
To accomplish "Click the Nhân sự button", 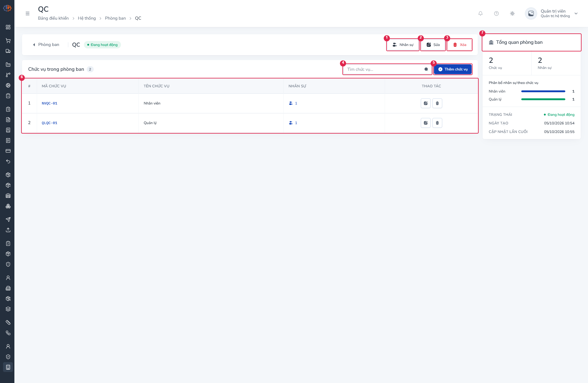I will [x=403, y=45].
